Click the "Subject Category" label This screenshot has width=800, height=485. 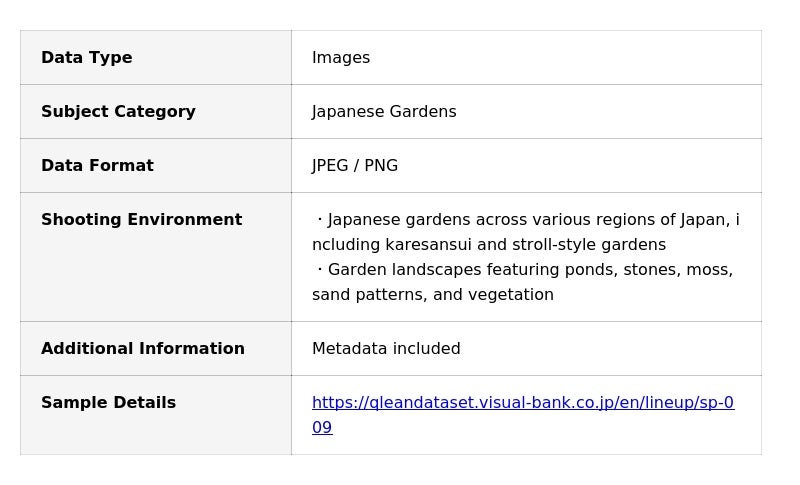[x=118, y=112]
